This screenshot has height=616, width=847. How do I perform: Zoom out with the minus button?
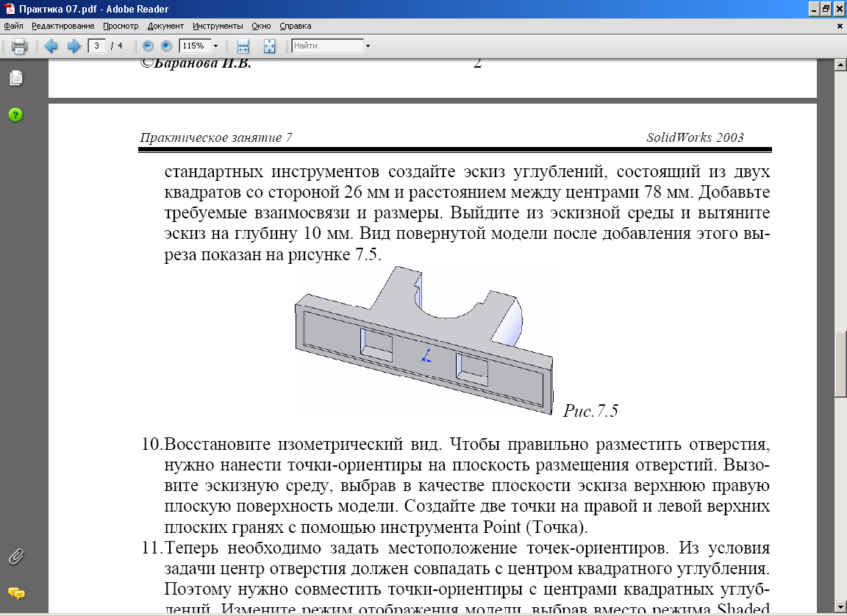pos(148,46)
